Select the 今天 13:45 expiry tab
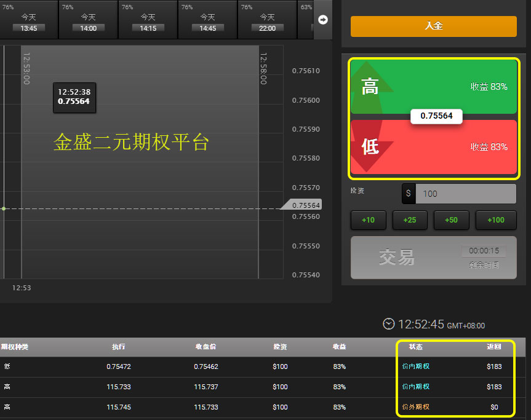This screenshot has height=420, width=531. coord(29,20)
